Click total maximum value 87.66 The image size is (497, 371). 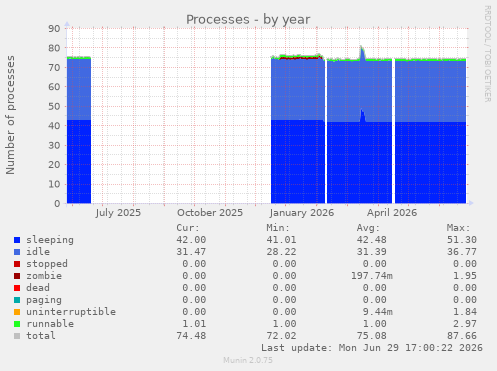click(x=462, y=336)
